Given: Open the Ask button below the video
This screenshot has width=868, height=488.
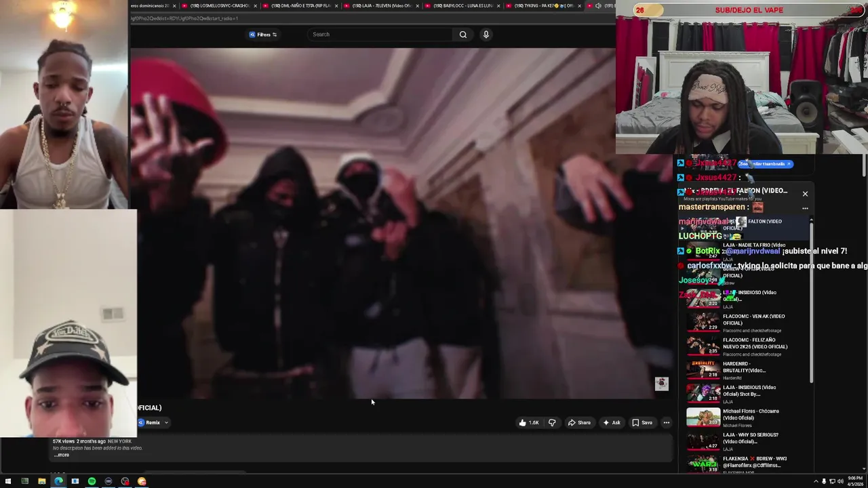Looking at the screenshot, I should pos(612,423).
